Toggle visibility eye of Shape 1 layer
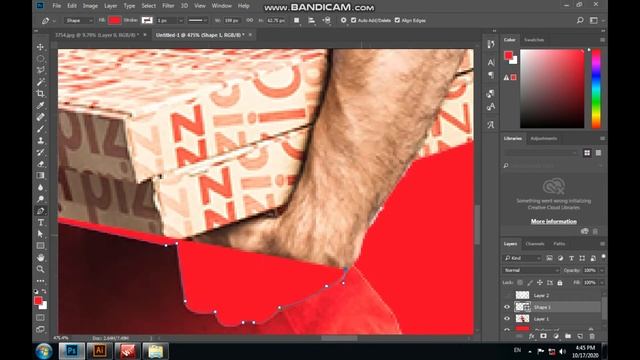 (507, 307)
